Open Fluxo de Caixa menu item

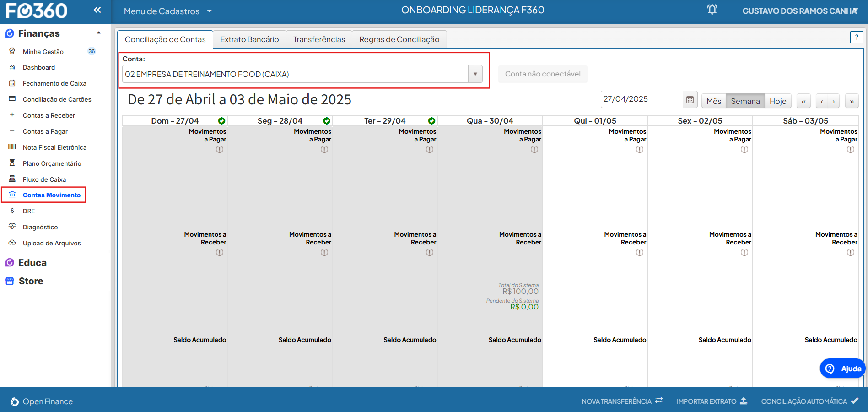tap(44, 179)
